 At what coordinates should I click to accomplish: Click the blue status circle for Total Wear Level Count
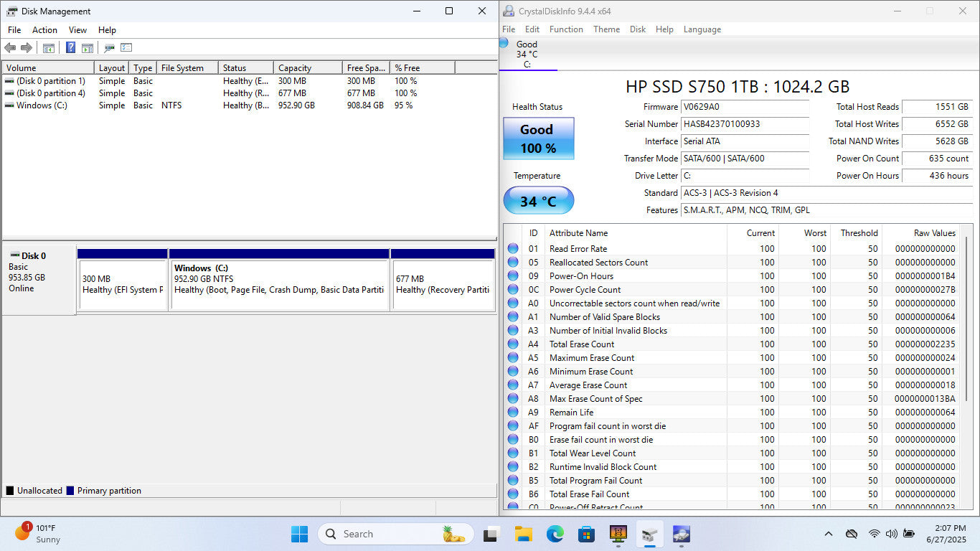pyautogui.click(x=513, y=453)
